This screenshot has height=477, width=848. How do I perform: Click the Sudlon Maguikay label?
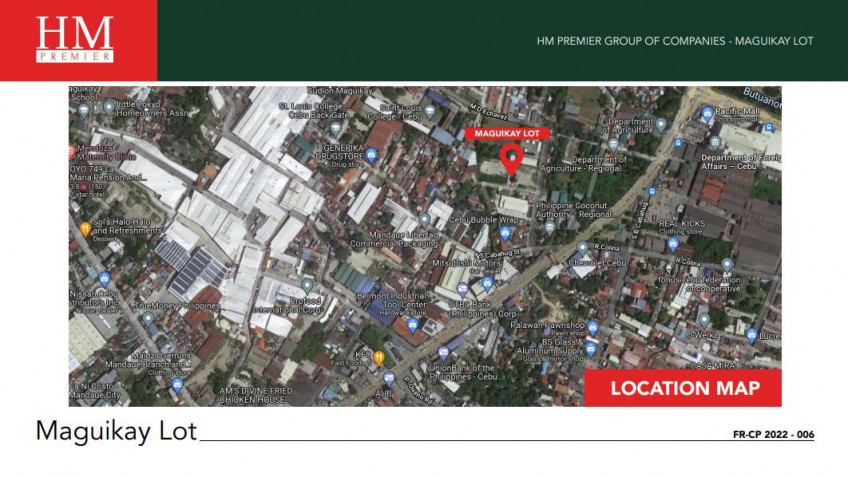(340, 91)
